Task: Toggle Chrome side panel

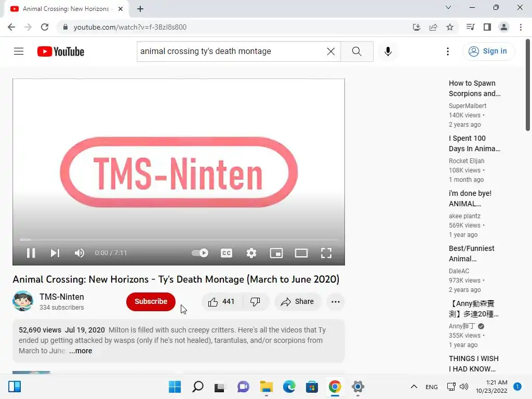Action: (487, 27)
